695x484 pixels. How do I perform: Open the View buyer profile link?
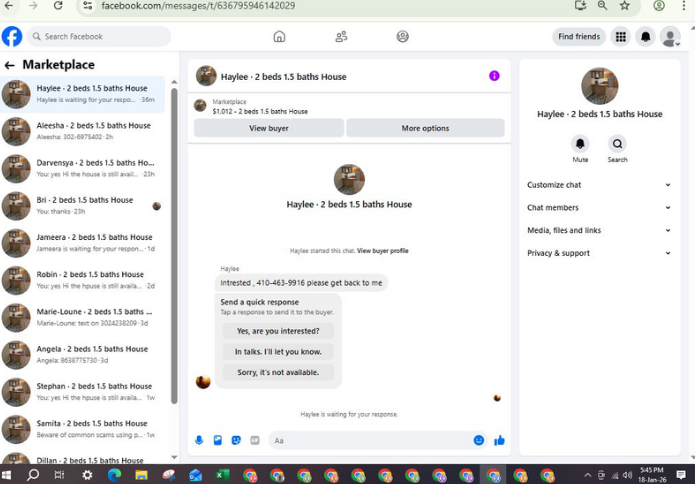[383, 251]
